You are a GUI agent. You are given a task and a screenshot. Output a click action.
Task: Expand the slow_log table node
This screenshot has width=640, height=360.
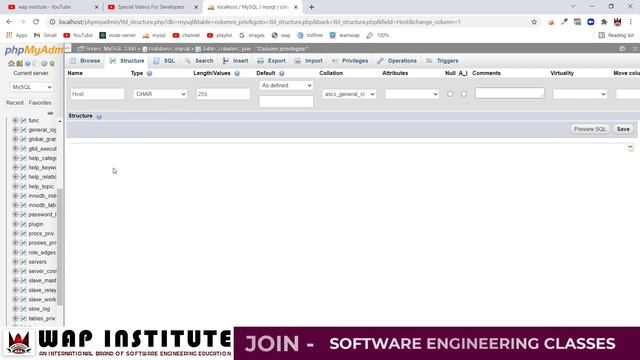[x=15, y=309]
